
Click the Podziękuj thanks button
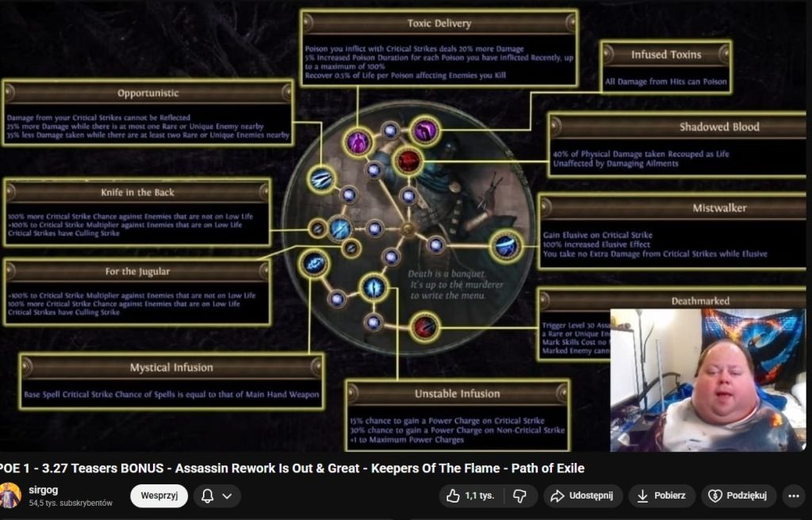click(x=738, y=495)
